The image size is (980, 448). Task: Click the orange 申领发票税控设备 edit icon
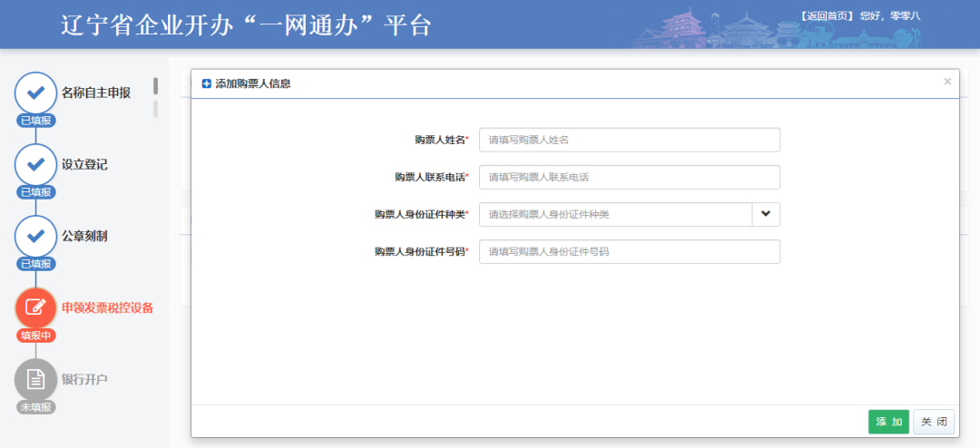point(35,308)
